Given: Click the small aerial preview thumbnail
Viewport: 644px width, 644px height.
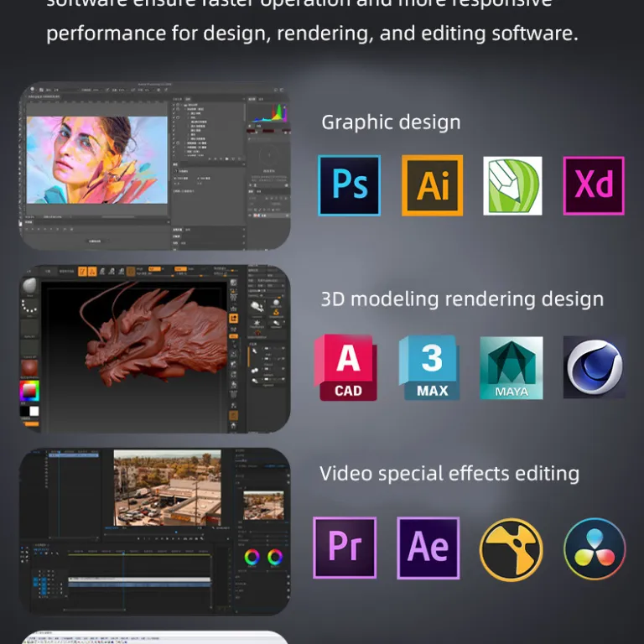Looking at the screenshot, I should pos(263,505).
